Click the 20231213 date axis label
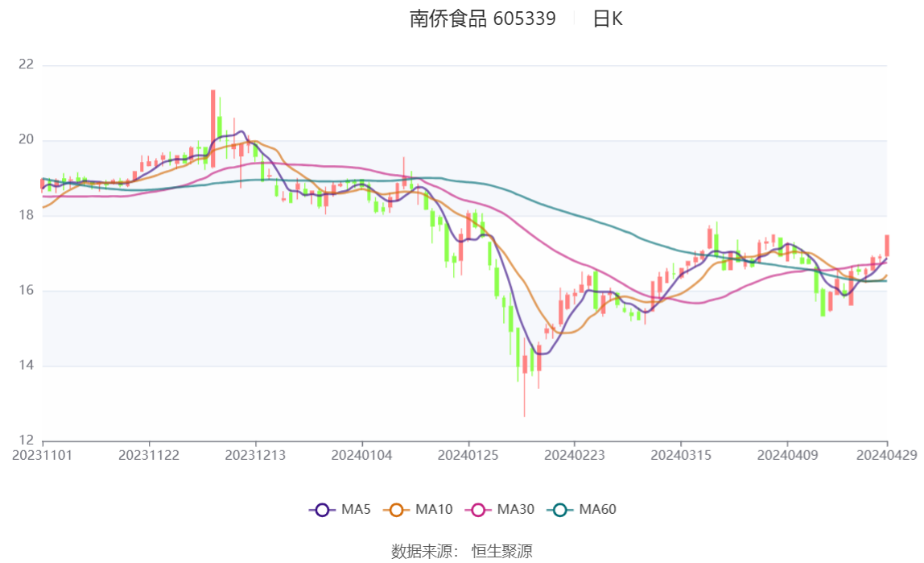Image resolution: width=924 pixels, height=563 pixels. 255,455
